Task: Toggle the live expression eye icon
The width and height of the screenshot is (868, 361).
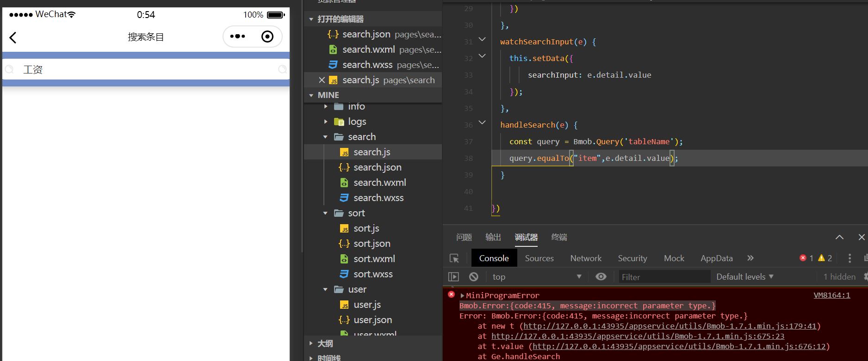Action: click(601, 276)
